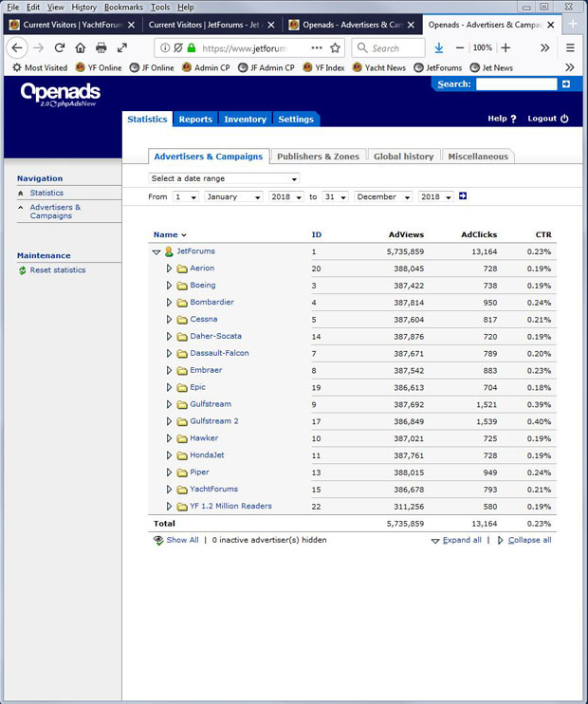The width and height of the screenshot is (588, 704).
Task: Open the Dassault-Falcon campaign link
Action: 219,353
